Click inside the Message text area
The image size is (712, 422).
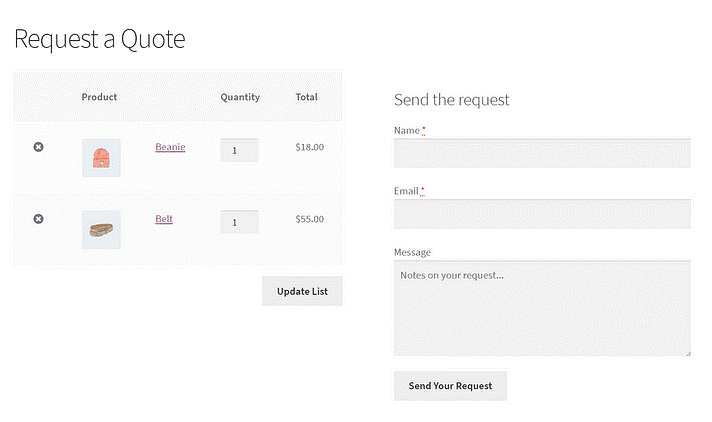pos(542,308)
